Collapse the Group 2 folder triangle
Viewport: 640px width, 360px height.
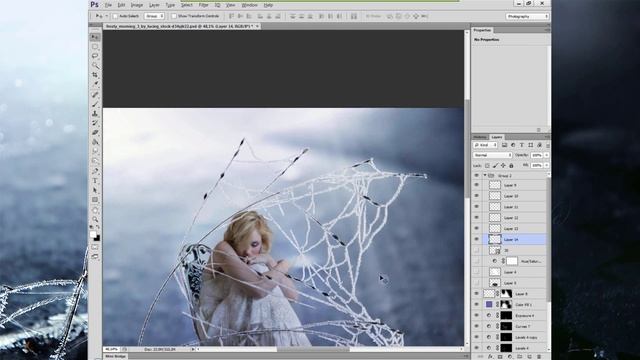click(485, 175)
